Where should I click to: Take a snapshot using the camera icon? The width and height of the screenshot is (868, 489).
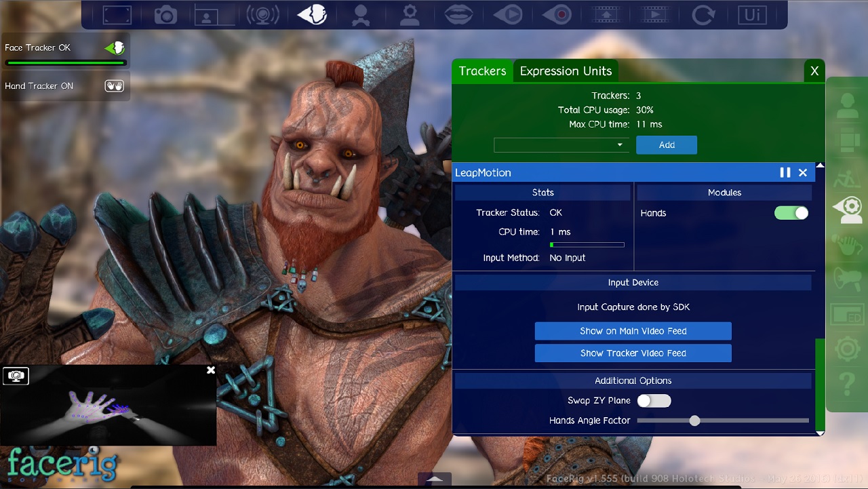[x=165, y=14]
